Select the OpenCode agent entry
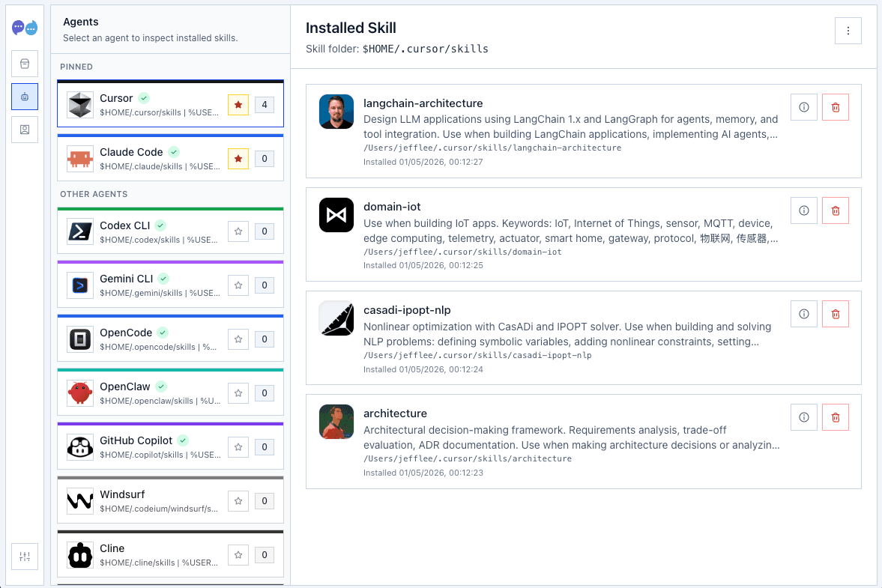The width and height of the screenshot is (882, 588). (x=170, y=339)
